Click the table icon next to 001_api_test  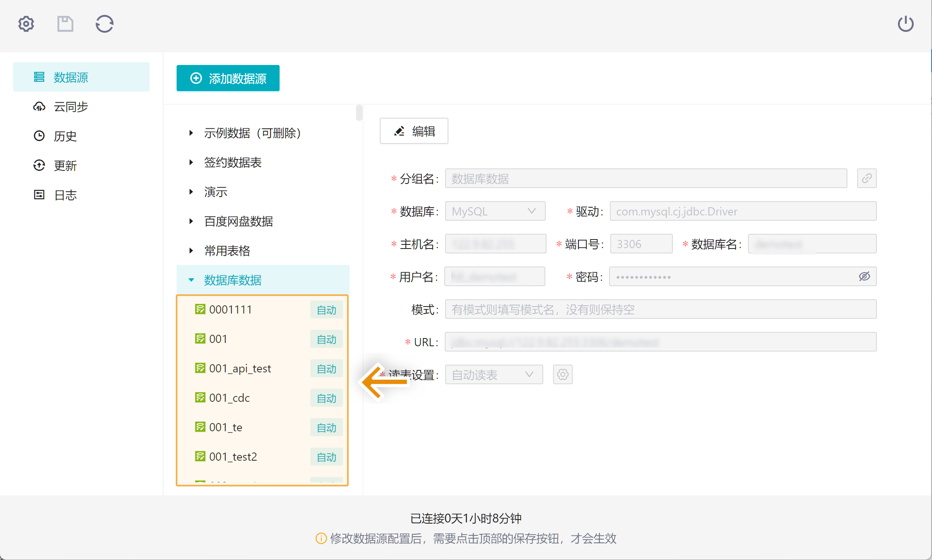click(200, 368)
